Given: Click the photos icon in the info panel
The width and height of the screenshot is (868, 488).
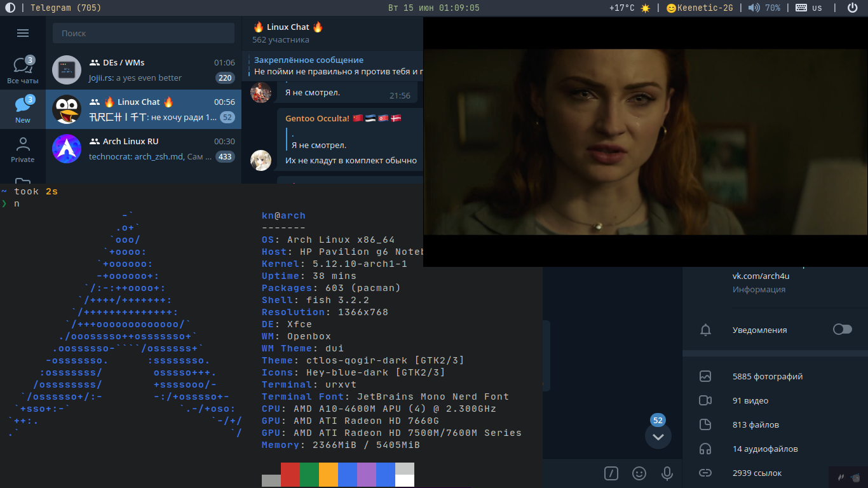Looking at the screenshot, I should click(705, 376).
